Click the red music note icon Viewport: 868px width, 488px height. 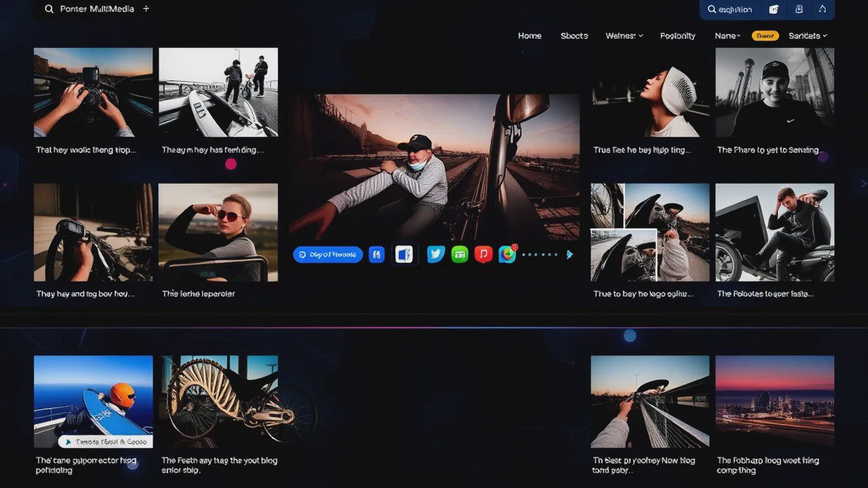pyautogui.click(x=484, y=254)
